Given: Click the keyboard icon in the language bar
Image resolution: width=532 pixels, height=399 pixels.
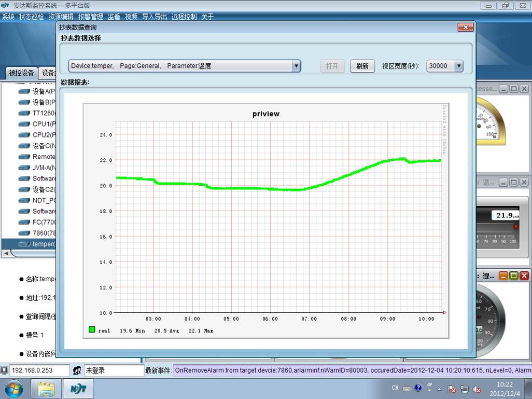Looking at the screenshot, I should (x=407, y=388).
